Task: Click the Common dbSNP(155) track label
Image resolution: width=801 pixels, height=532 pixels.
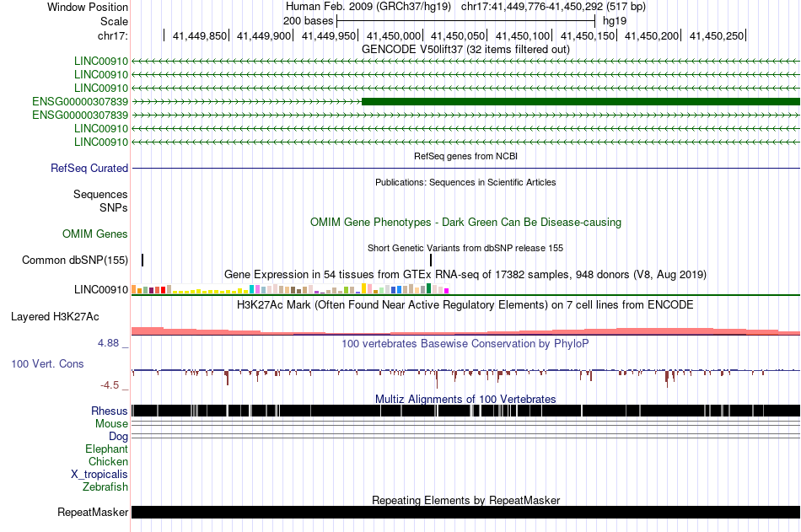Action: pyautogui.click(x=75, y=261)
